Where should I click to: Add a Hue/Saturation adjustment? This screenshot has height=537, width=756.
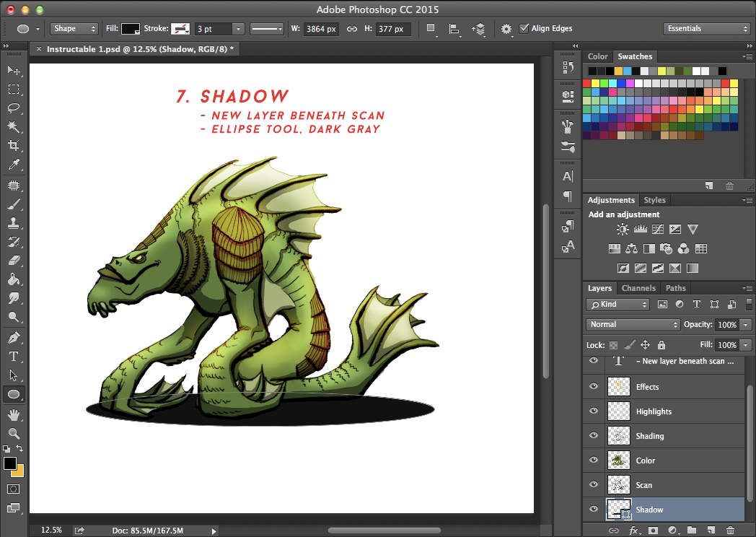click(x=613, y=248)
